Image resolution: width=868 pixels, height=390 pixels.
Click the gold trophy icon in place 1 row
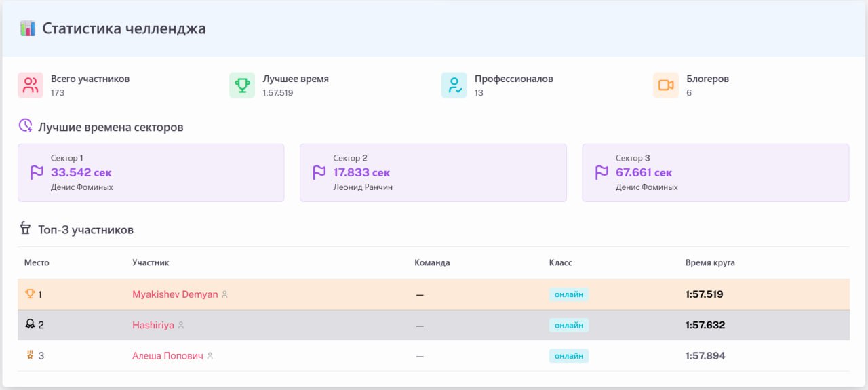[30, 294]
